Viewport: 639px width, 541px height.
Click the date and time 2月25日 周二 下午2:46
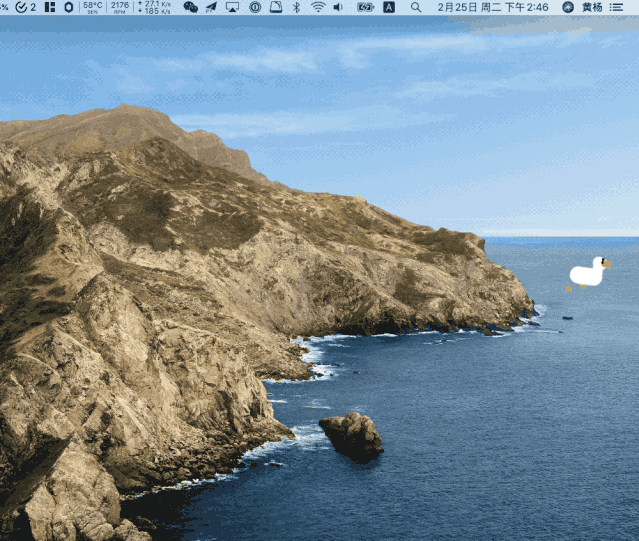[493, 7]
